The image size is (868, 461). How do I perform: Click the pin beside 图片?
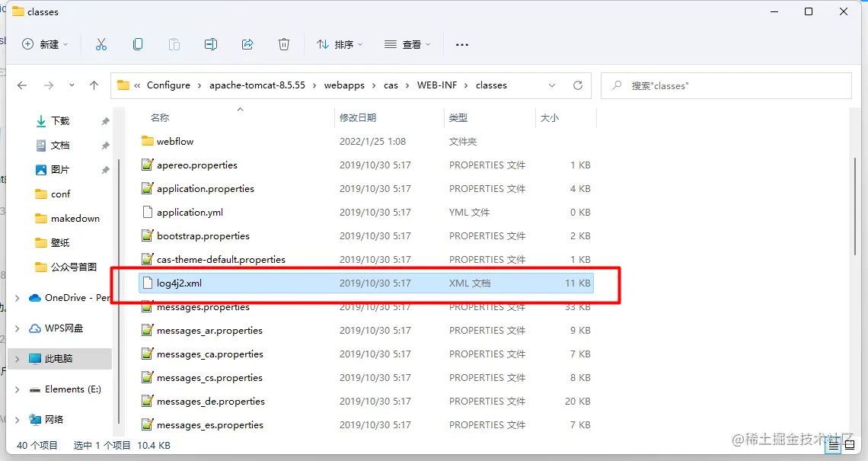point(105,170)
